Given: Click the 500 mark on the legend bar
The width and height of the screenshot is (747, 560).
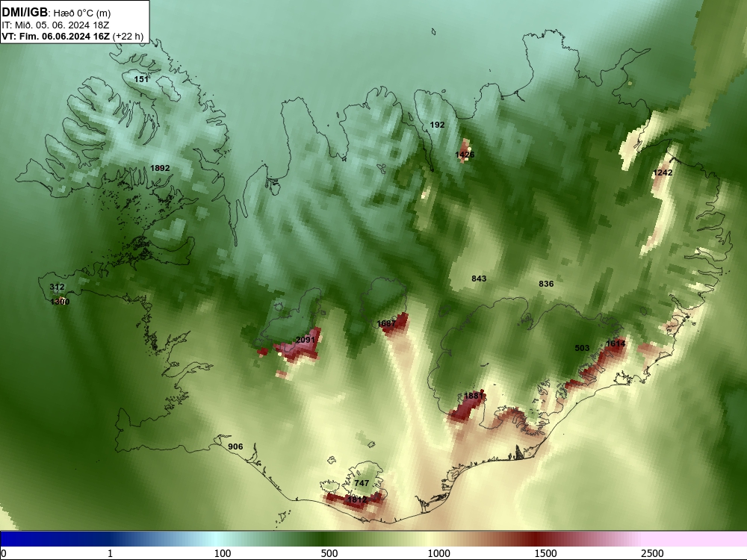Looking at the screenshot, I should [x=329, y=553].
